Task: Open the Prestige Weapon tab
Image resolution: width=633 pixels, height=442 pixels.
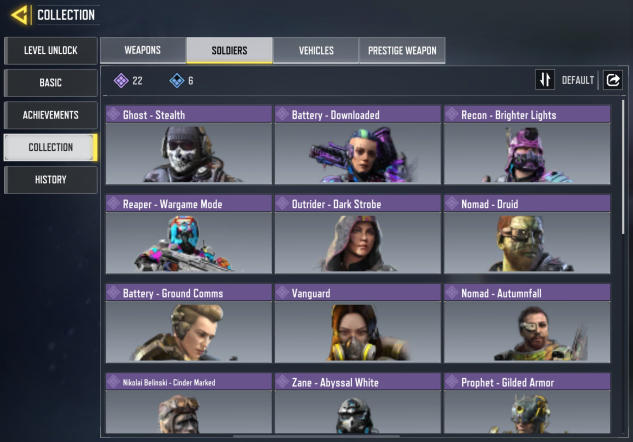Action: tap(402, 50)
